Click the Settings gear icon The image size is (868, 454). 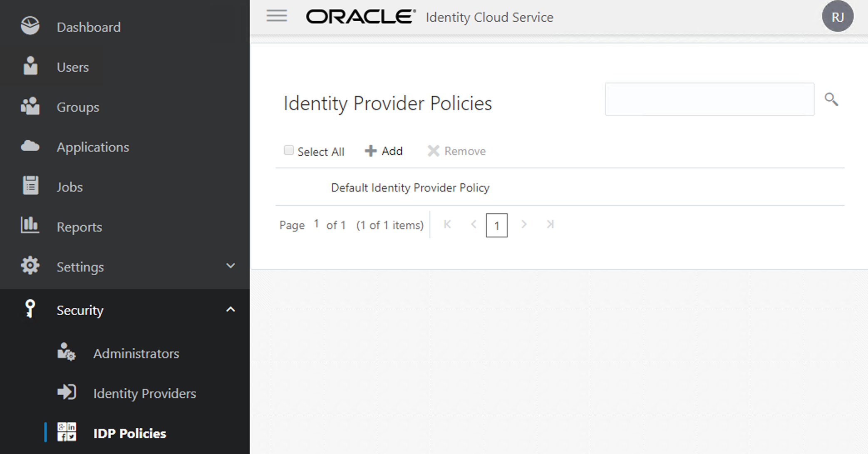[x=30, y=265]
